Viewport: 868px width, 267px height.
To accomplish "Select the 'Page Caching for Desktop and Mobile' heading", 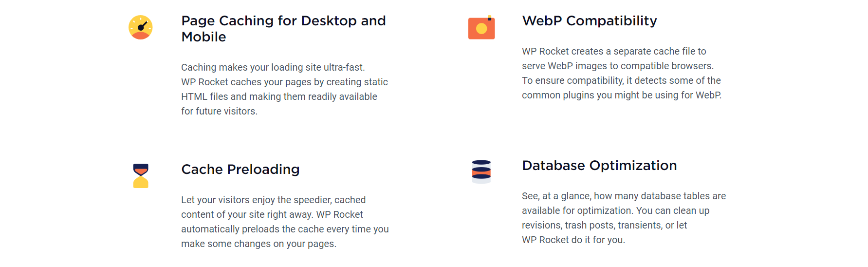I will pos(283,28).
